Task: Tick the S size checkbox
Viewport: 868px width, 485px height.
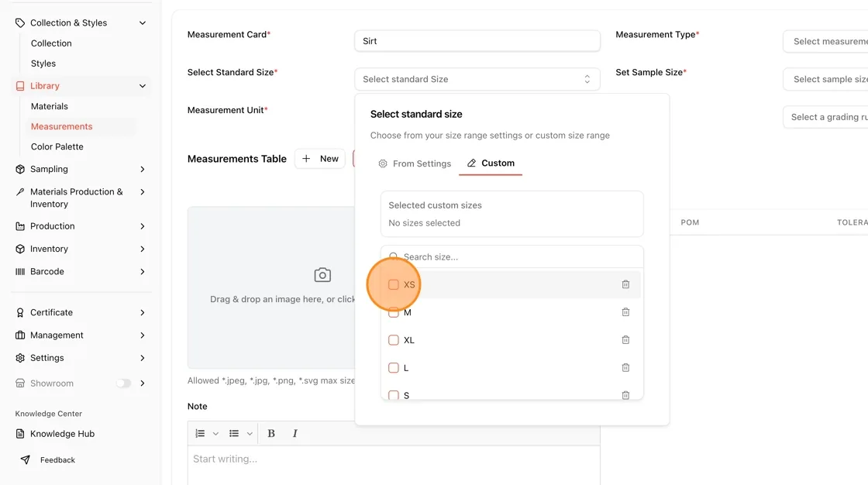Action: click(x=394, y=395)
